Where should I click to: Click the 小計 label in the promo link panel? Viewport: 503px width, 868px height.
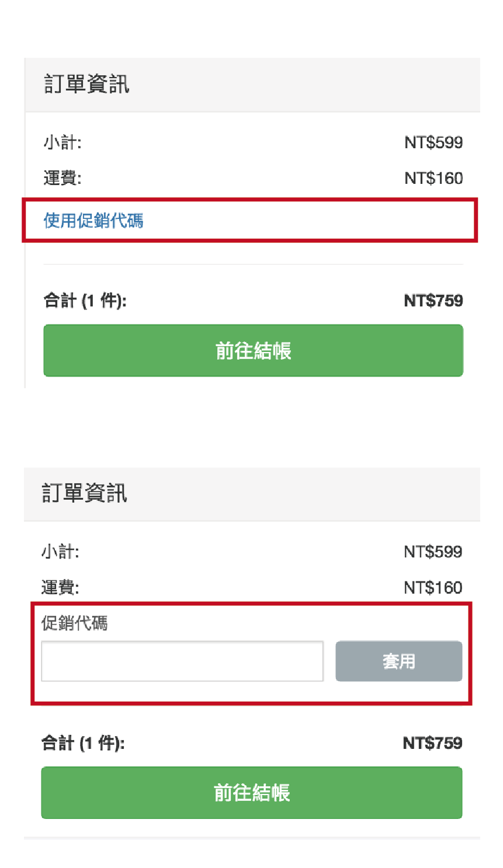pos(63,142)
